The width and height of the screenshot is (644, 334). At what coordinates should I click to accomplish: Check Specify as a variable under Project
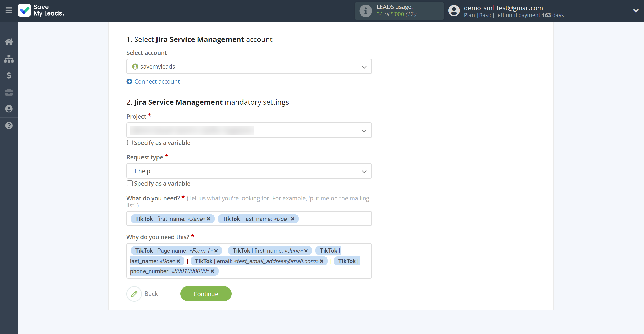[130, 143]
